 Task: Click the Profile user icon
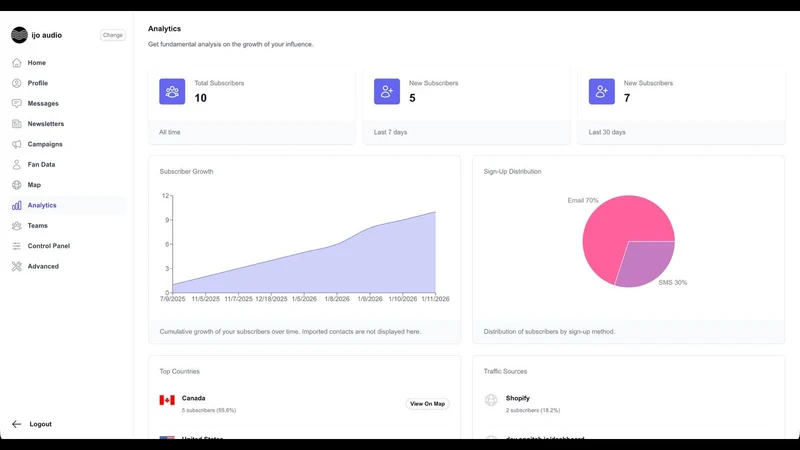[x=17, y=83]
